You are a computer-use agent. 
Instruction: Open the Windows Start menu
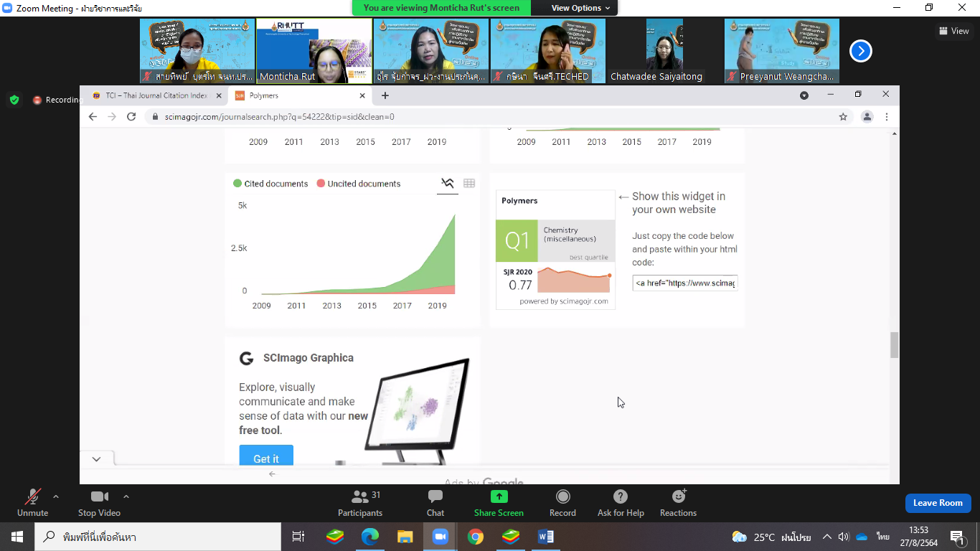pyautogui.click(x=17, y=537)
